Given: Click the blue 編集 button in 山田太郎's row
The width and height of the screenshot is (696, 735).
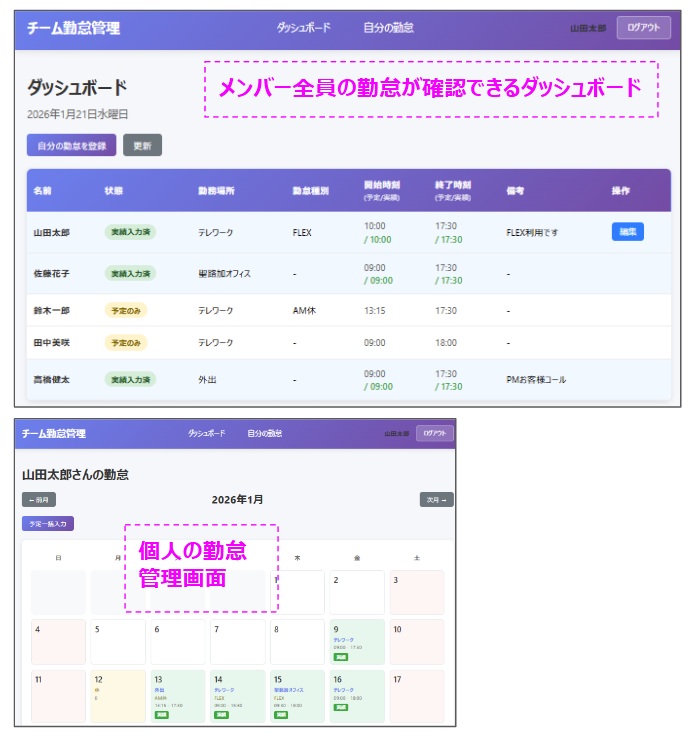Looking at the screenshot, I should [627, 232].
